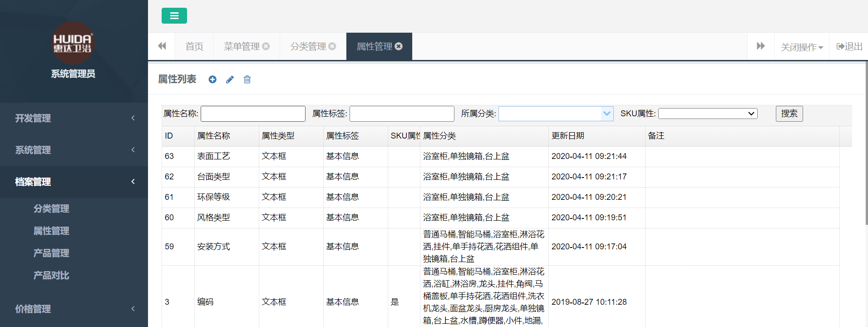
Task: Close the 属性管理 tab with its x icon
Action: coord(399,46)
